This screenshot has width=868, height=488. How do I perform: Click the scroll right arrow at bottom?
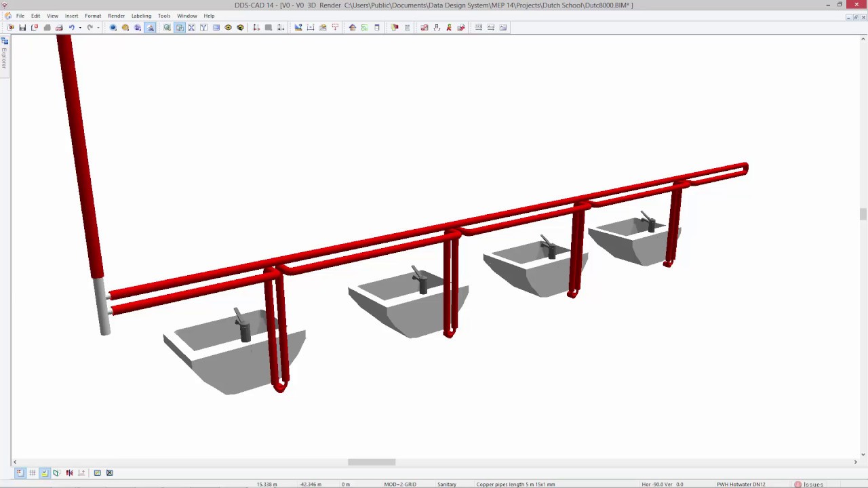[855, 462]
